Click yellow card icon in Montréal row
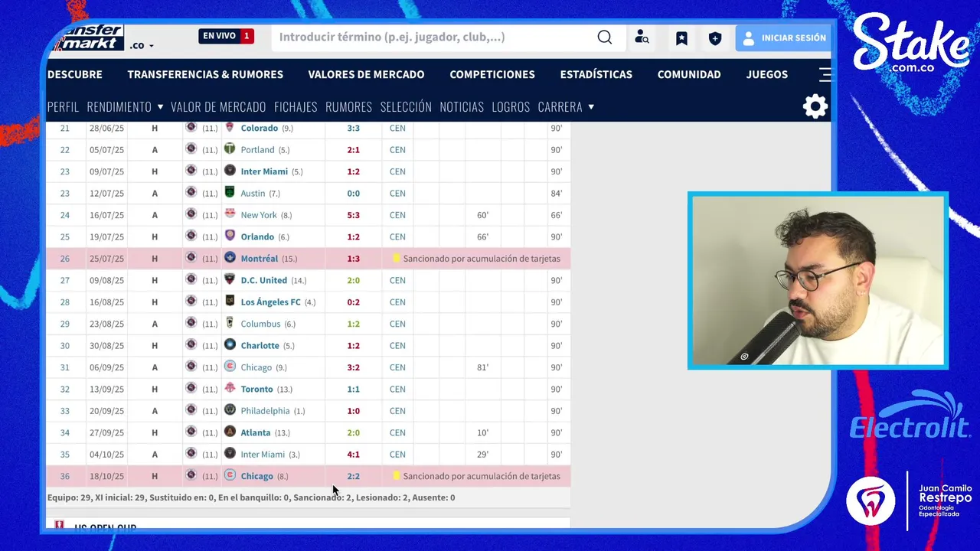The width and height of the screenshot is (980, 551). pyautogui.click(x=397, y=259)
